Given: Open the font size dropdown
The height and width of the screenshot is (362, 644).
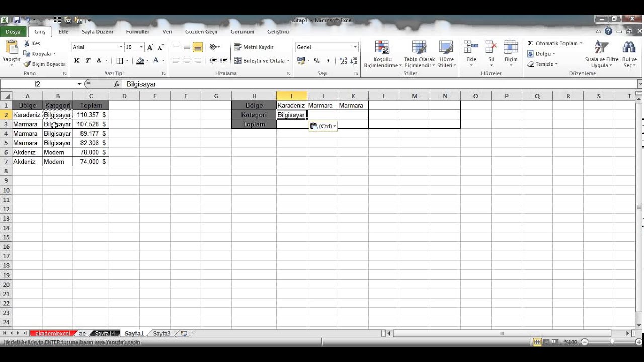Looking at the screenshot, I should point(141,47).
